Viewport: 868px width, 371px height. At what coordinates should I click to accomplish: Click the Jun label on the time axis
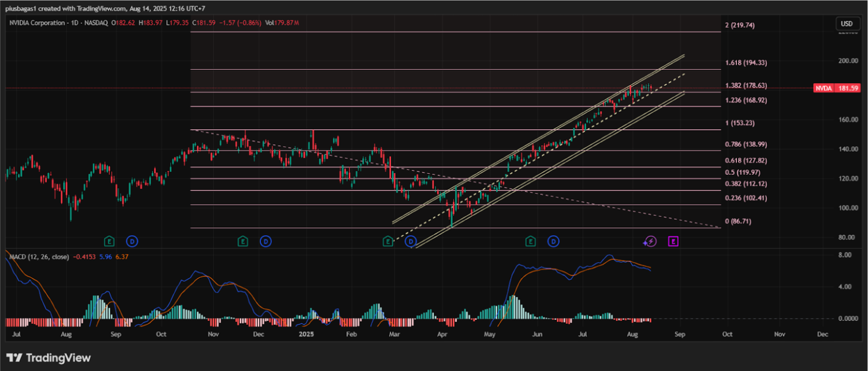pos(537,334)
